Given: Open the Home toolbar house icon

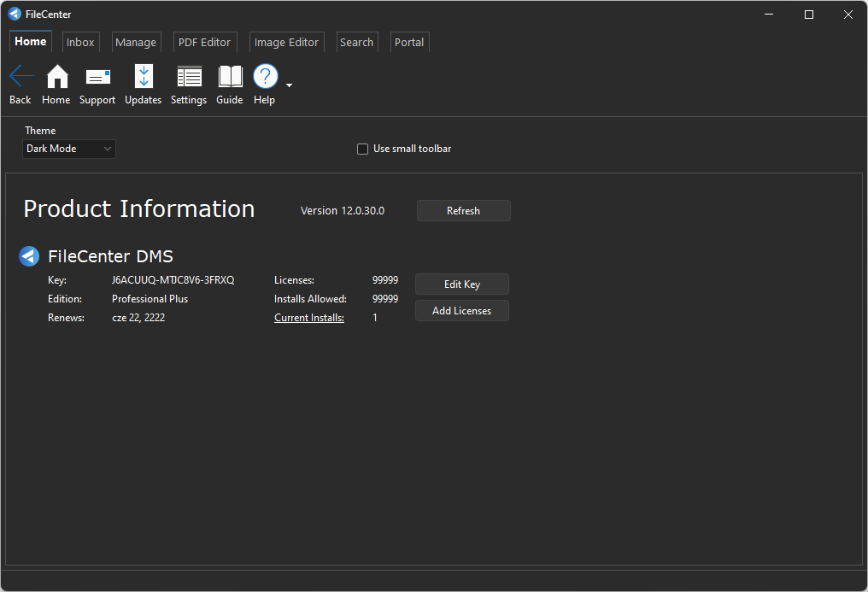Looking at the screenshot, I should (57, 76).
